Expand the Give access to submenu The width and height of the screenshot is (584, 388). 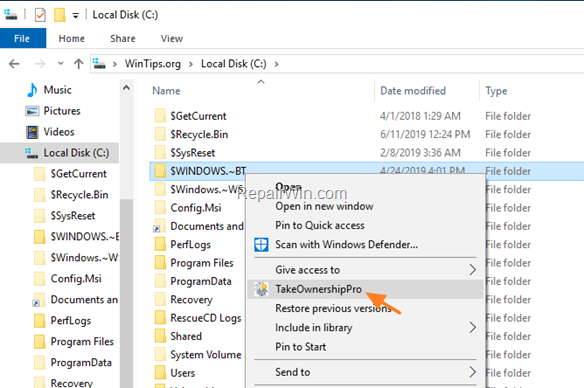[365, 270]
